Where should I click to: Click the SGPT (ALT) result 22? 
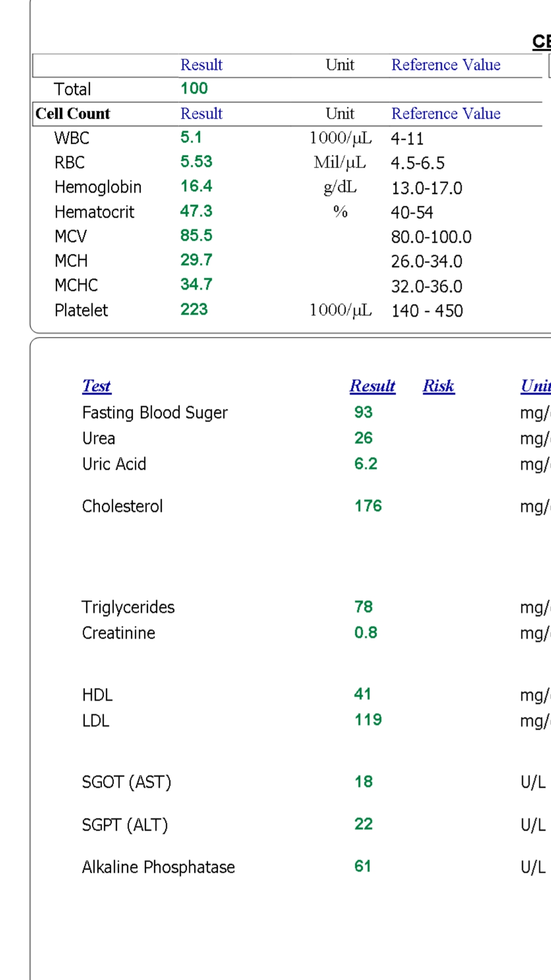[363, 824]
